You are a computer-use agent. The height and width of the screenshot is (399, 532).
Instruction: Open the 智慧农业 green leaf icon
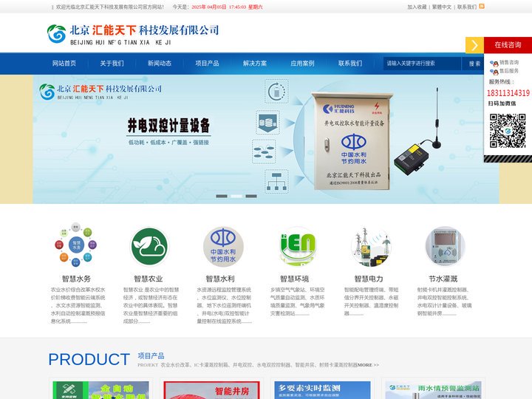(149, 246)
